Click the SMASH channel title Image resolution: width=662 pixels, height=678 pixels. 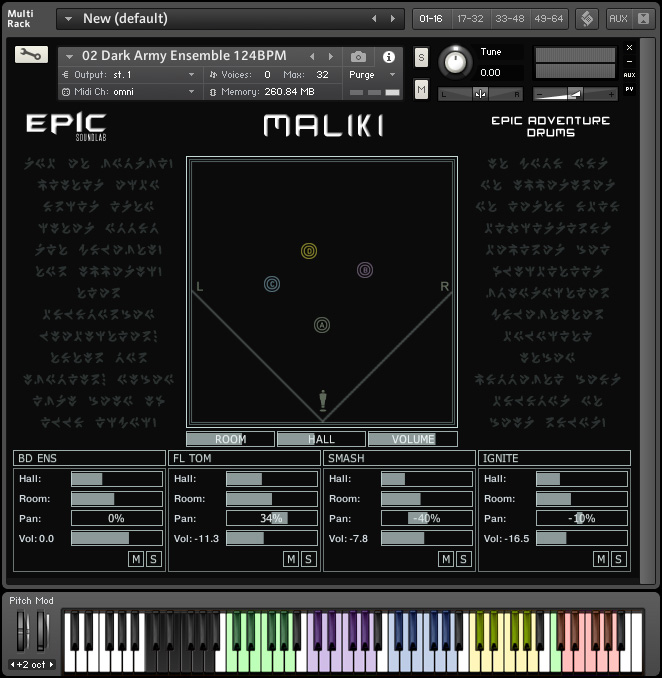pos(400,458)
